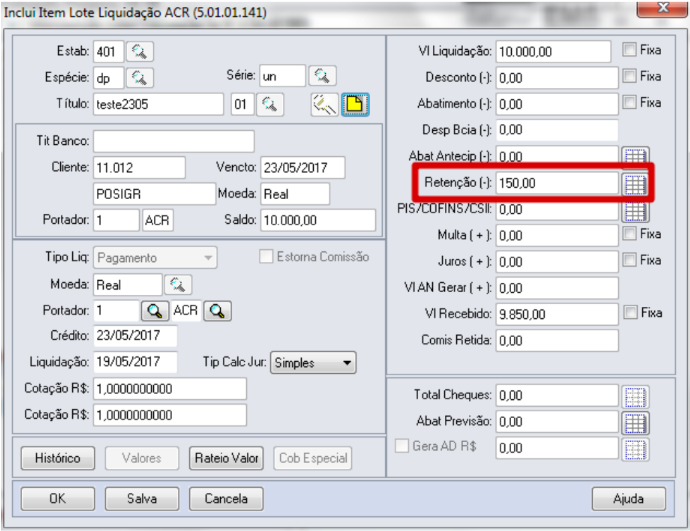Check Fixa for Vl Recebido
Screen dimensions: 690x531
click(x=630, y=312)
